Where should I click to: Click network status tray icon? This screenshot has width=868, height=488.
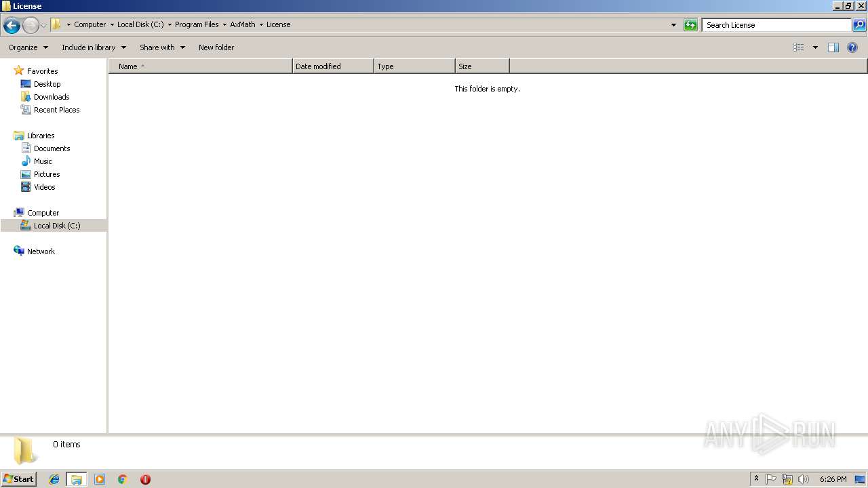[787, 479]
